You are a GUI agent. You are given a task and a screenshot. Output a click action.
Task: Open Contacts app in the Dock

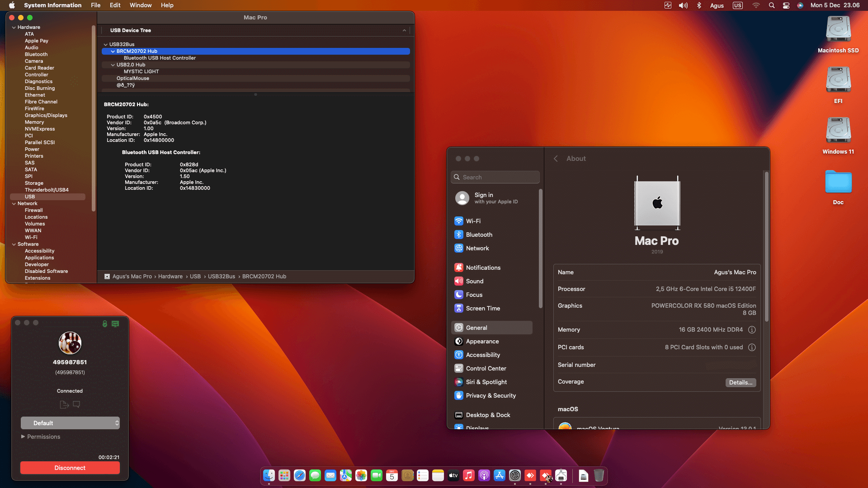407,475
